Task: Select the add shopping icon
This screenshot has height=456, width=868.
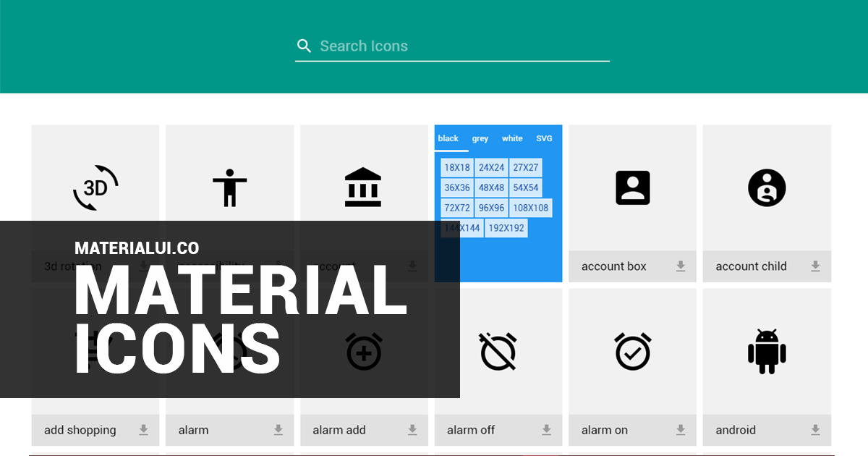Action: pos(95,352)
